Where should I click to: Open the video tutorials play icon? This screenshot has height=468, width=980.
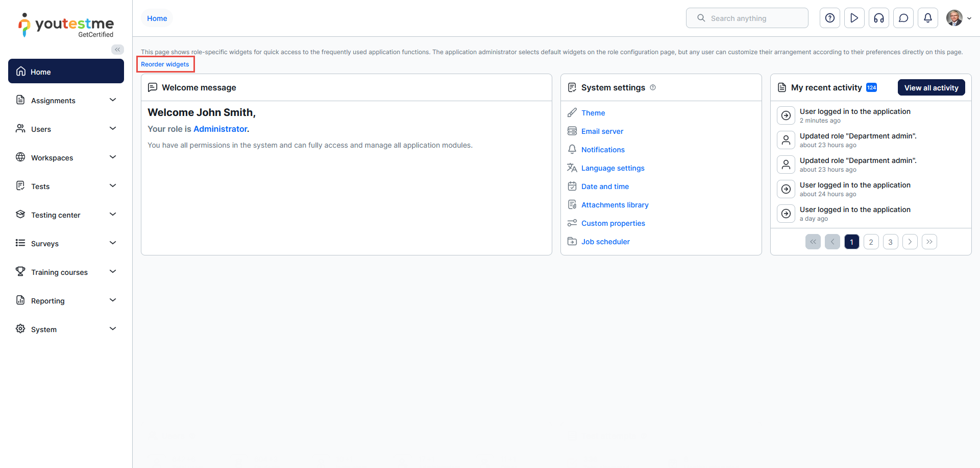coord(854,18)
